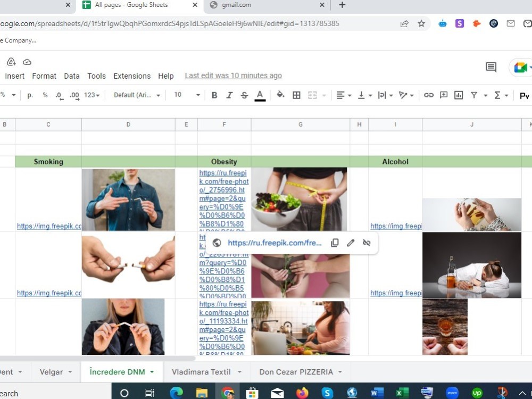This screenshot has width=532, height=399.
Task: Switch to the Velgar sheet tab
Action: click(x=51, y=372)
